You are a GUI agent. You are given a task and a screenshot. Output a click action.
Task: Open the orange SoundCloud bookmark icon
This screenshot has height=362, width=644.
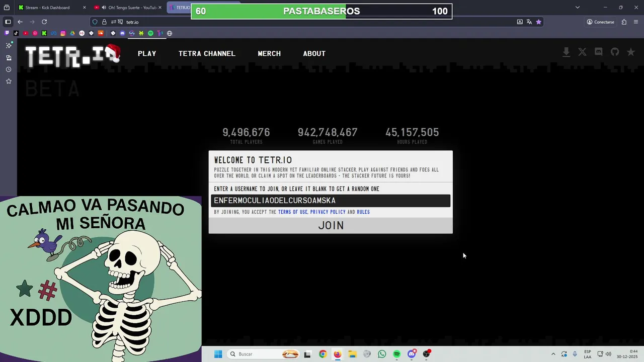click(101, 33)
